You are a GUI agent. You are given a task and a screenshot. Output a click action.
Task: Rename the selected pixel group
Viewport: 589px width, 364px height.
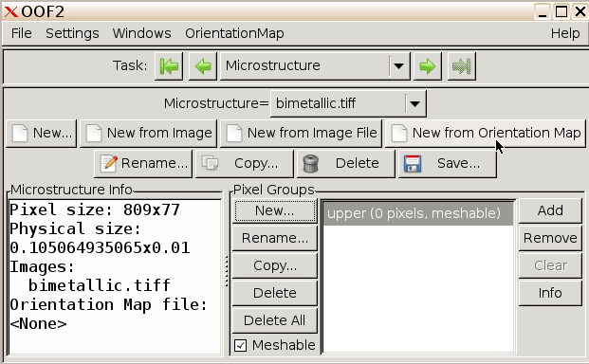click(275, 238)
